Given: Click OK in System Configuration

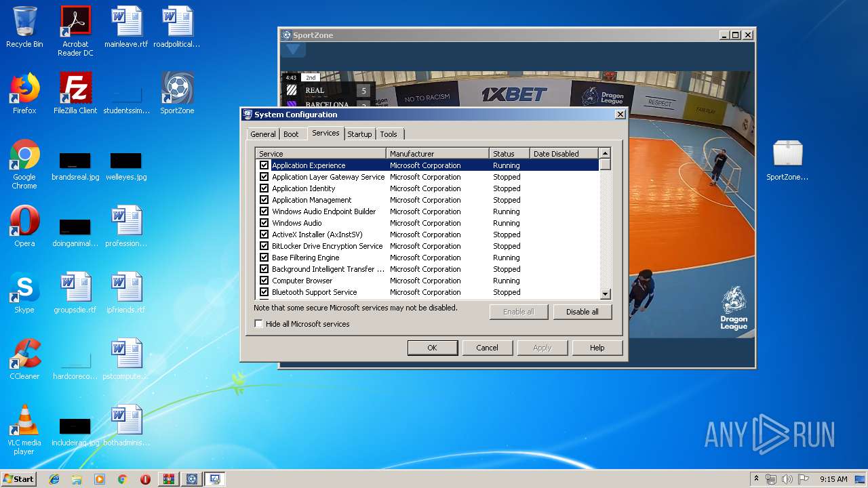Looking at the screenshot, I should tap(432, 348).
